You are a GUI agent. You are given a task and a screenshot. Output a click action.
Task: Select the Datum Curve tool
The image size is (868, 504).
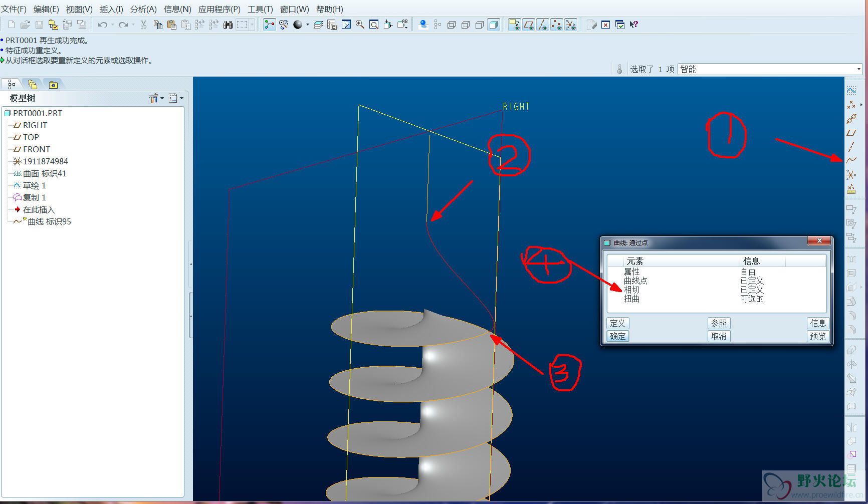(x=851, y=161)
